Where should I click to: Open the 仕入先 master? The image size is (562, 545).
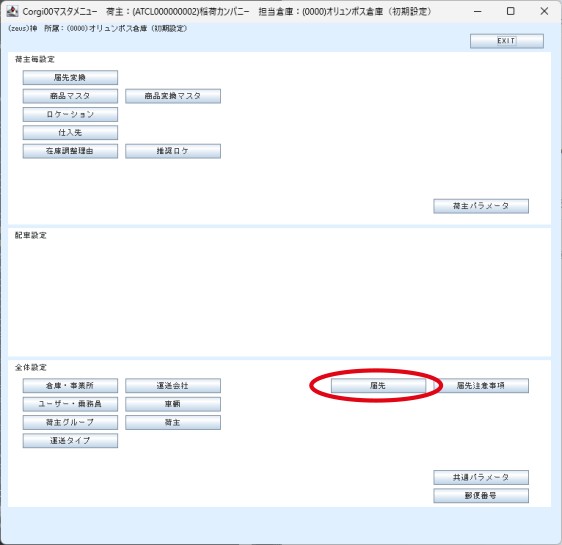70,133
